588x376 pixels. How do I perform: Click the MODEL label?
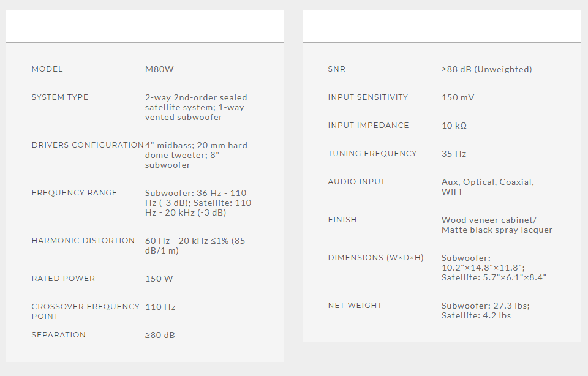[47, 69]
